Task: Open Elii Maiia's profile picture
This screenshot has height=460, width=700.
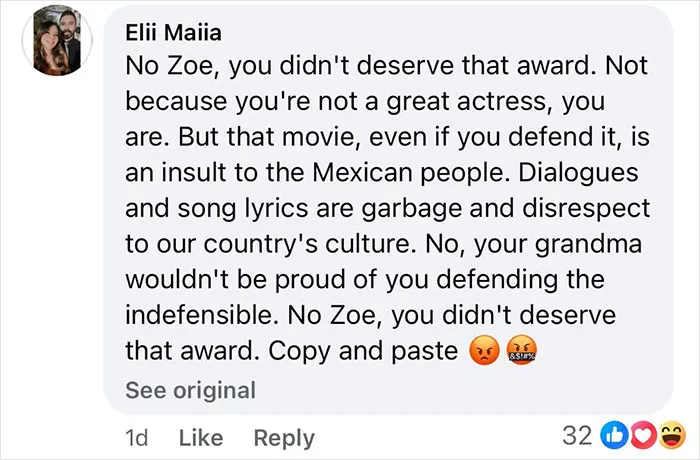Action: [57, 40]
